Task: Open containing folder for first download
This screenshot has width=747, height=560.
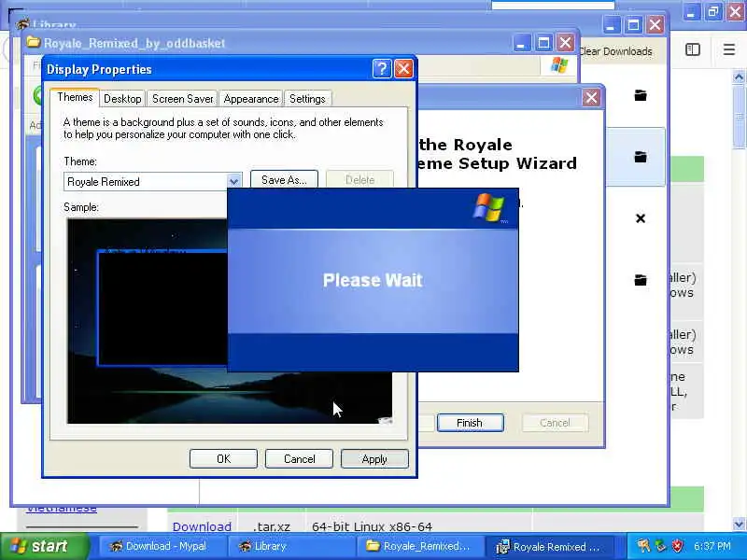Action: tap(641, 95)
